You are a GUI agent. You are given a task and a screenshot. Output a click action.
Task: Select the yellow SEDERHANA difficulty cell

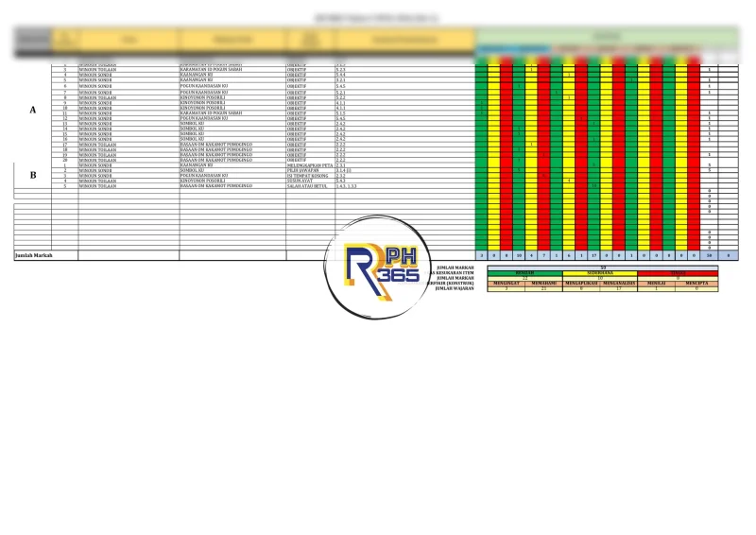point(602,272)
